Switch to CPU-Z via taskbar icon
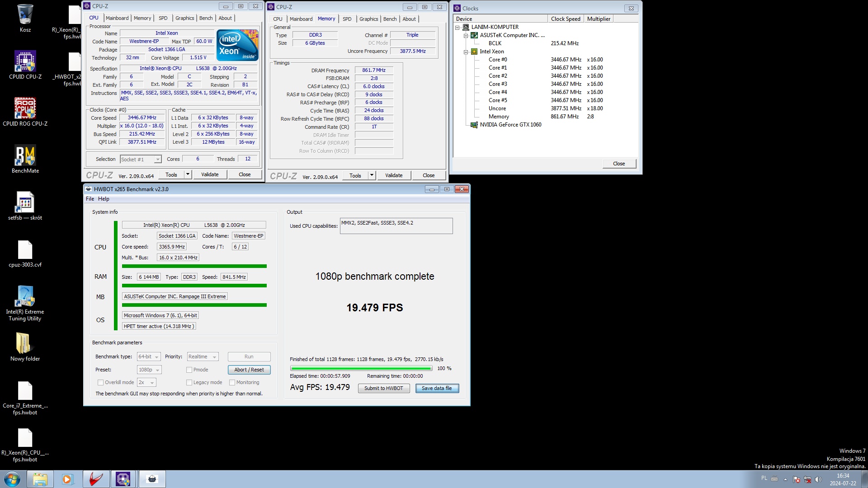 click(123, 479)
